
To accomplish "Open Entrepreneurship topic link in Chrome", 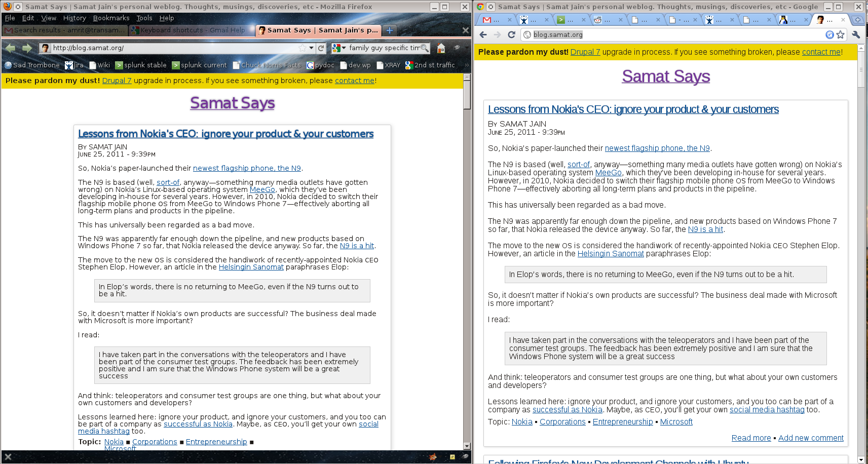I will [x=623, y=422].
